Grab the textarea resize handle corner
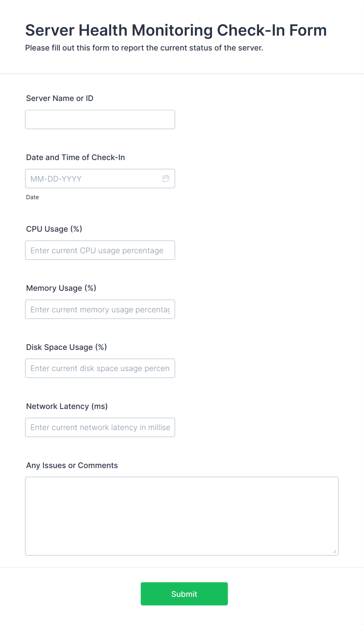Image resolution: width=364 pixels, height=625 pixels. pos(335,551)
